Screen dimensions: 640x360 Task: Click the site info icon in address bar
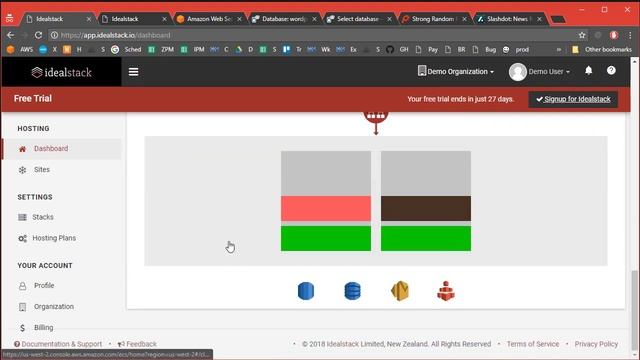click(54, 35)
